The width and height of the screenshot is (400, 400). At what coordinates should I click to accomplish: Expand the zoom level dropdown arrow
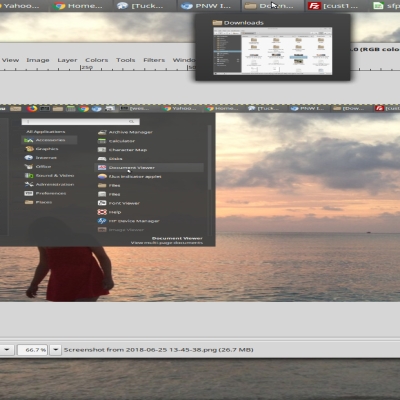[56, 350]
